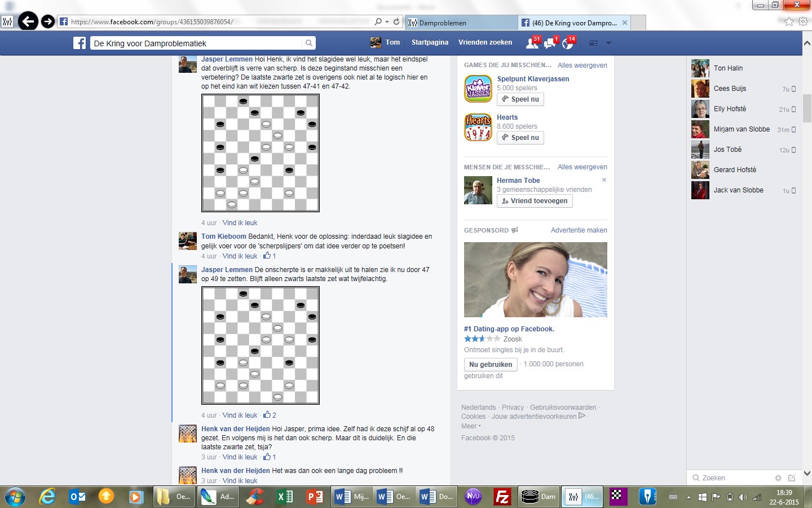Click the chat settings gear icon
This screenshot has height=508, width=812.
point(778,478)
